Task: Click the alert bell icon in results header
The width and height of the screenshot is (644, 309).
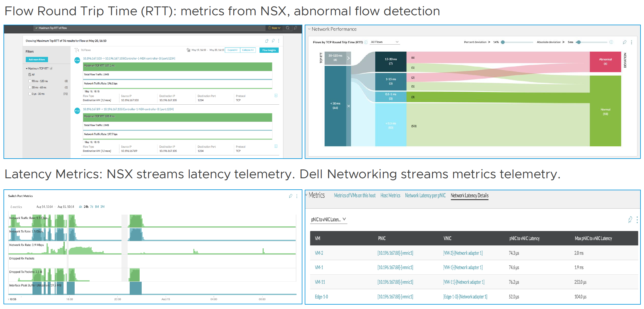Action: 267,41
